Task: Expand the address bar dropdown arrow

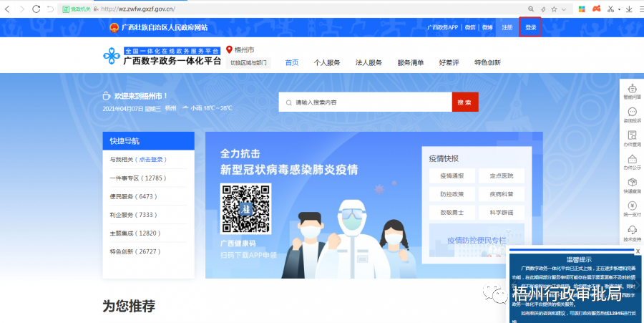Action: (564, 9)
